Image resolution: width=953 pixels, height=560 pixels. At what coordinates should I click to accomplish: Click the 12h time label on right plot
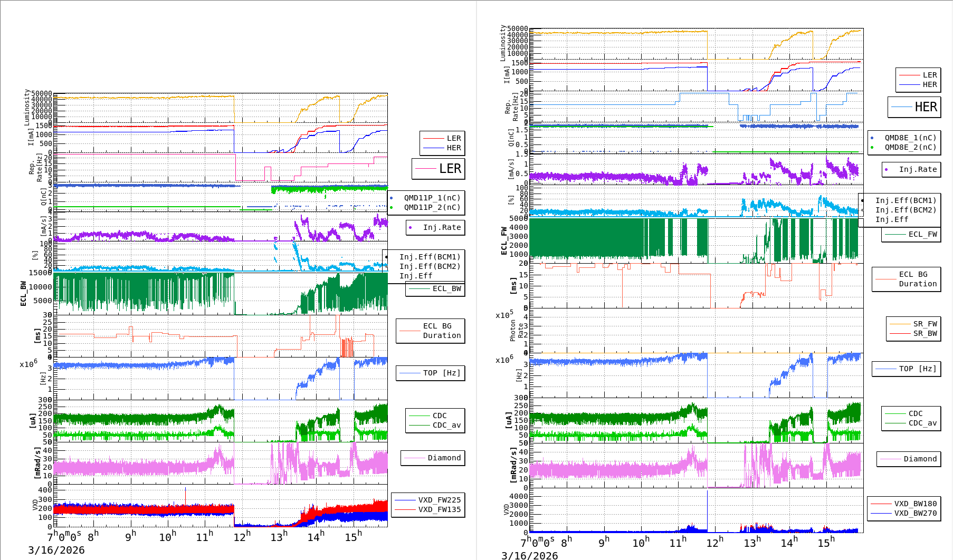coord(714,543)
